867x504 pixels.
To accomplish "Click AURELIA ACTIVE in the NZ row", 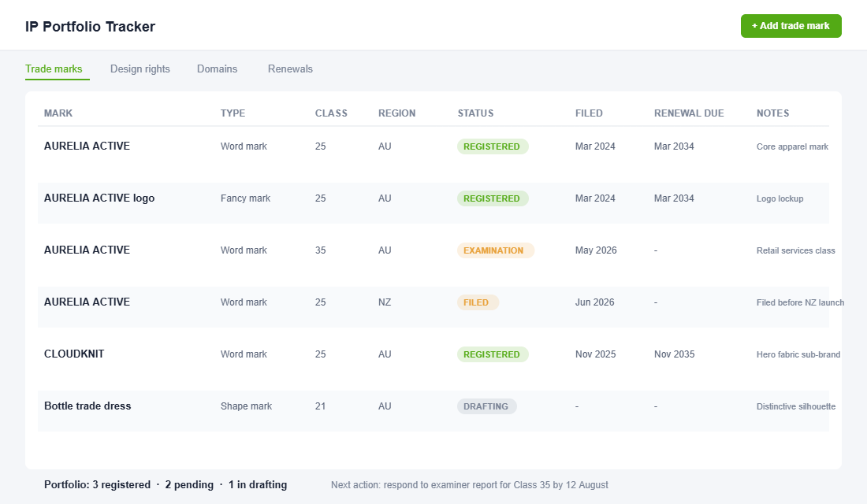I will pos(87,302).
